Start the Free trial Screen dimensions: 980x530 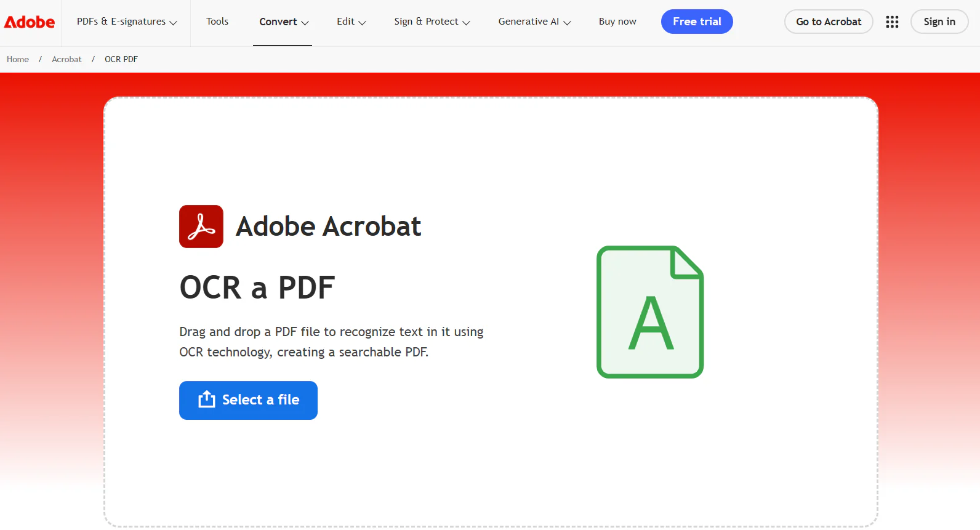(x=697, y=22)
